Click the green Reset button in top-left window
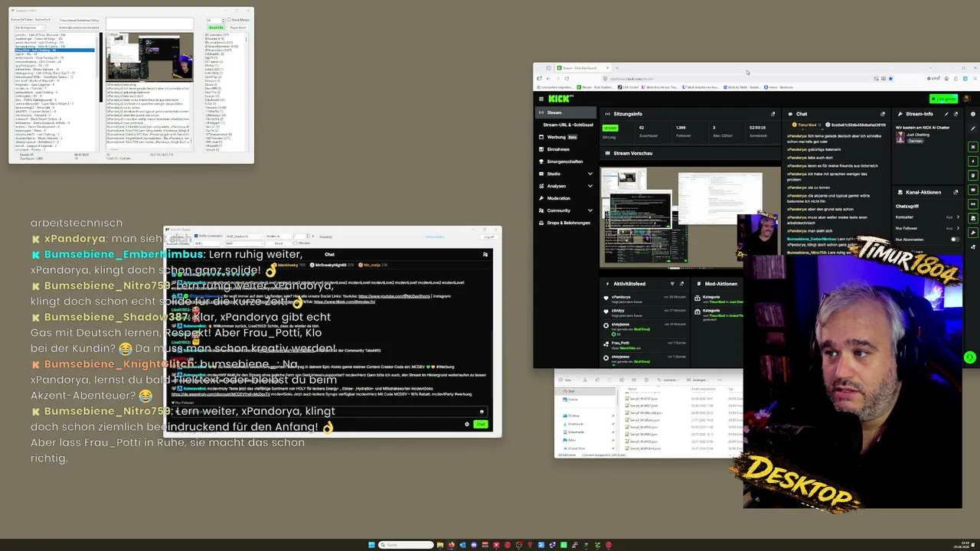The image size is (980, 551). coord(217,28)
